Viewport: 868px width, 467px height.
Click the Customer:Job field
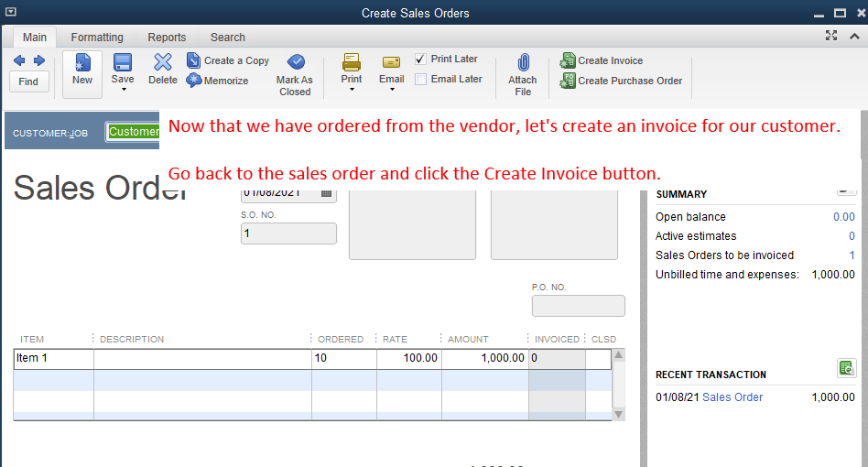point(133,132)
